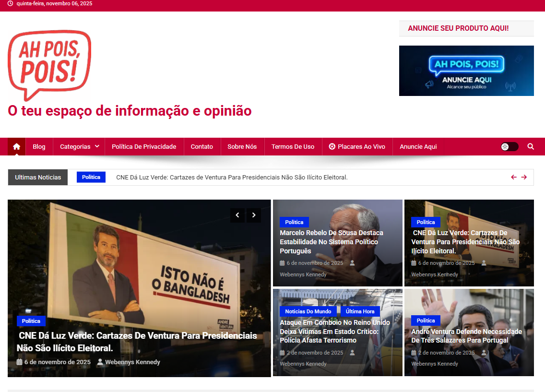545x392 pixels.
Task: Click Politica tag on André Ventura card
Action: pyautogui.click(x=426, y=321)
